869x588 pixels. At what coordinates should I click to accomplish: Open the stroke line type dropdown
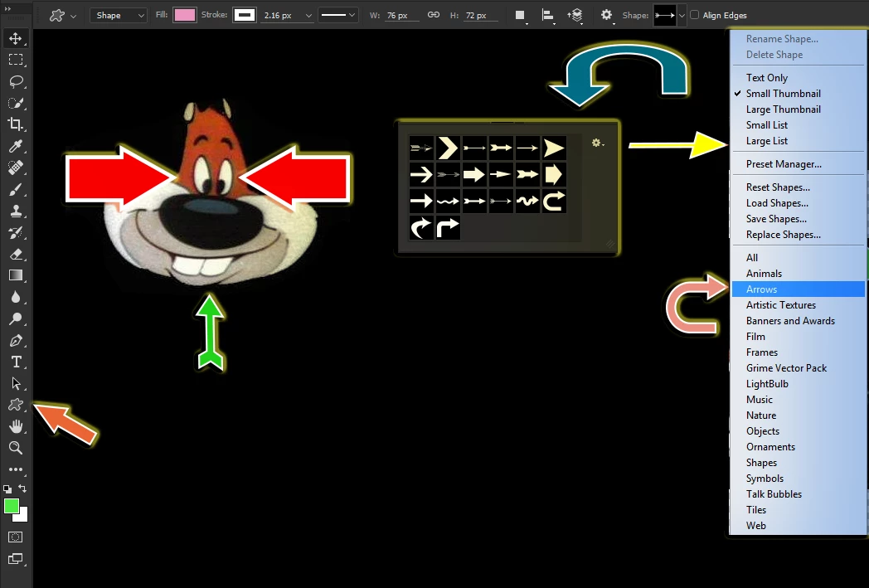pos(337,16)
